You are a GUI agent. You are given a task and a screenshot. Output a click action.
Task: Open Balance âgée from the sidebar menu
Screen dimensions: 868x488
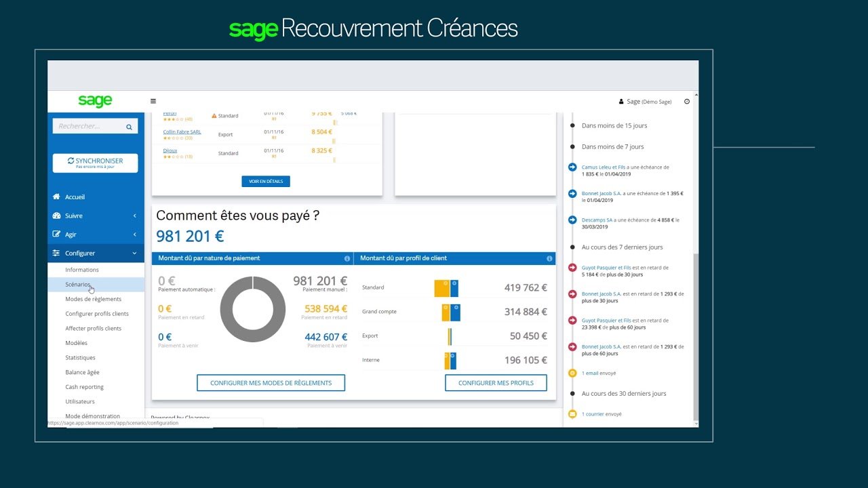[81, 372]
